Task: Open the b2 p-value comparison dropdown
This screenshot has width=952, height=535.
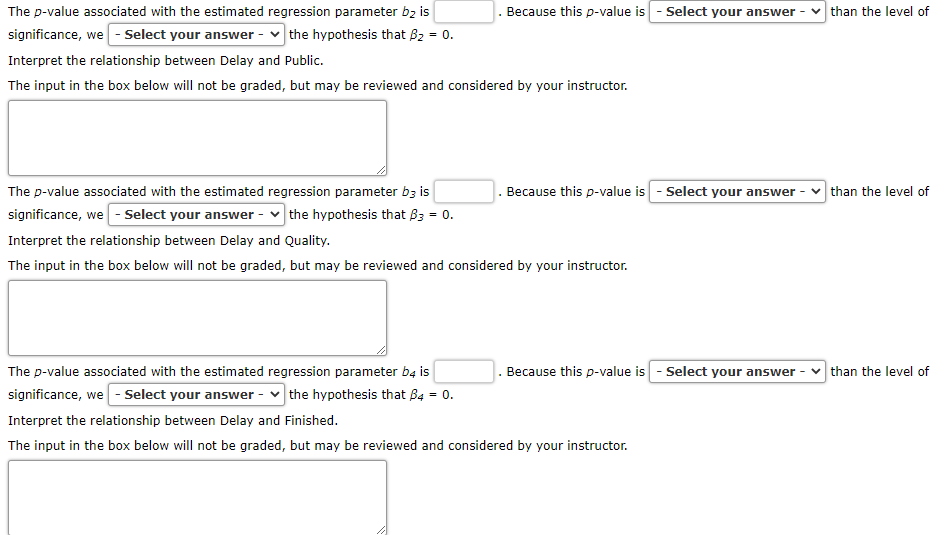Action: click(x=737, y=12)
